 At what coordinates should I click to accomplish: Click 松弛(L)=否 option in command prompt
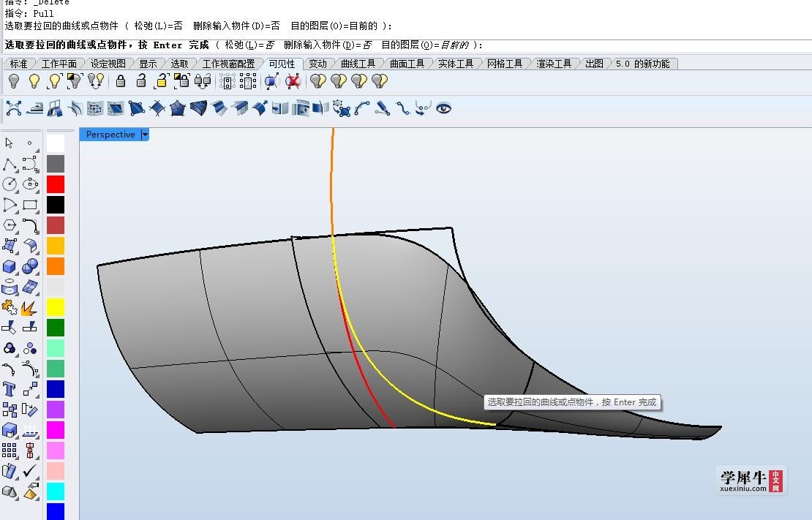[249, 45]
